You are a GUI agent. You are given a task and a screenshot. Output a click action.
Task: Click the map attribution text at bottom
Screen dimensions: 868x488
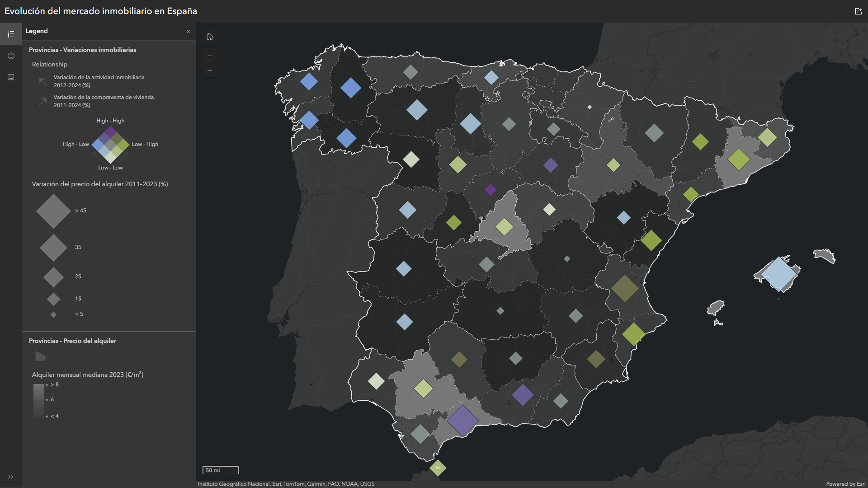click(287, 483)
